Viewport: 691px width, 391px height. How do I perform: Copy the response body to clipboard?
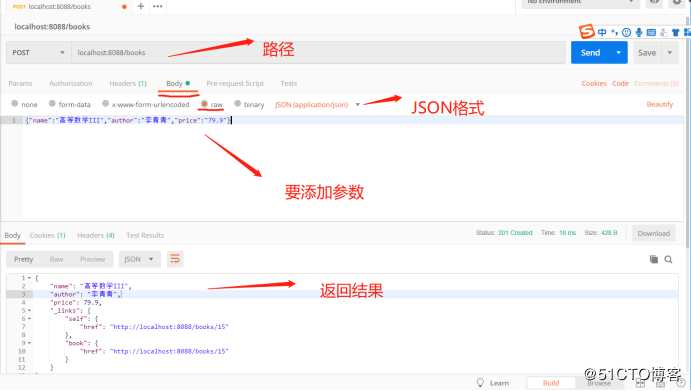(654, 259)
